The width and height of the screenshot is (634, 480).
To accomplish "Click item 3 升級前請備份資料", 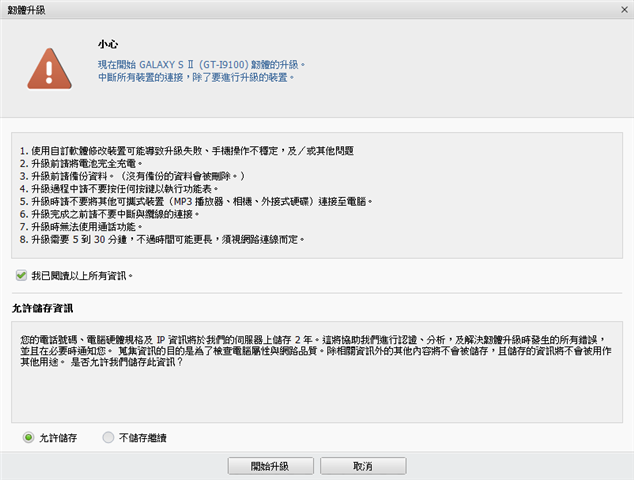I will pos(132,176).
